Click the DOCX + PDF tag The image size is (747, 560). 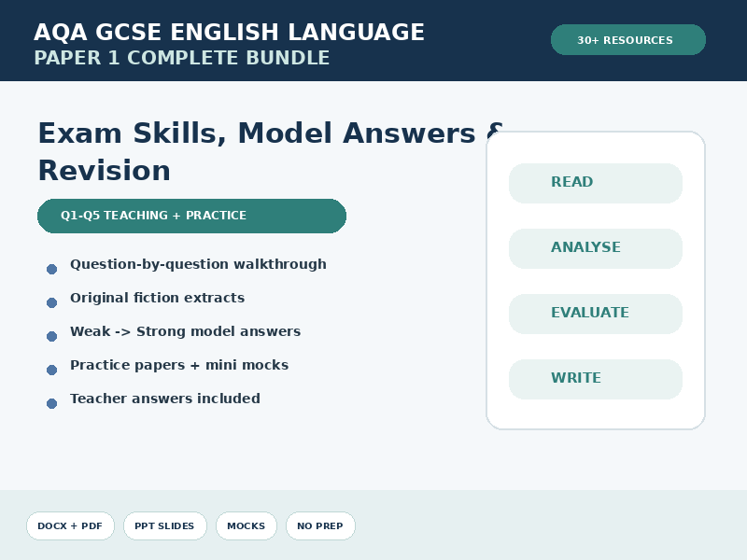pyautogui.click(x=70, y=525)
